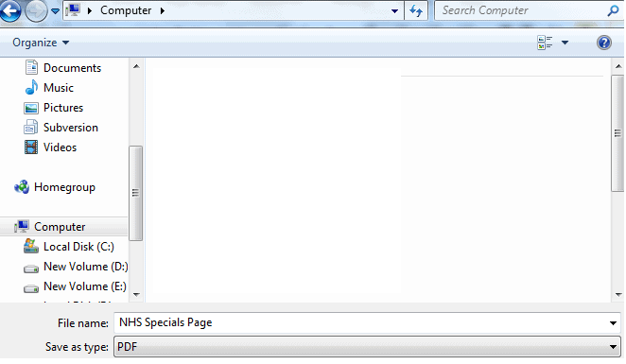Open the Organize menu
Image resolution: width=626 pixels, height=364 pixels.
(x=41, y=43)
